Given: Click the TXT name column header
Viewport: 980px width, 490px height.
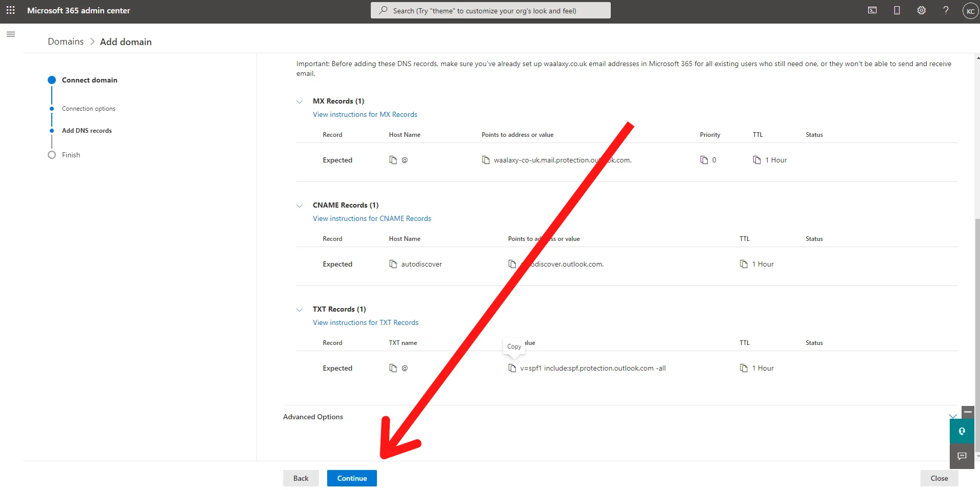Looking at the screenshot, I should coord(403,343).
